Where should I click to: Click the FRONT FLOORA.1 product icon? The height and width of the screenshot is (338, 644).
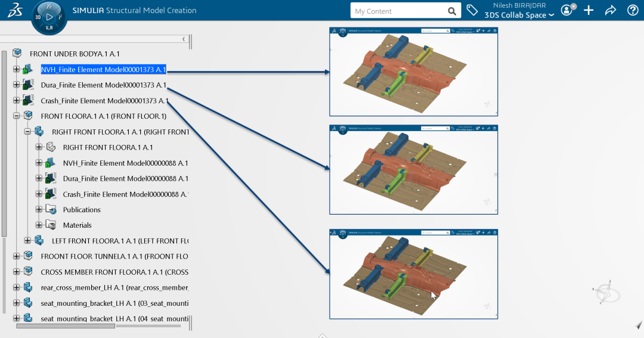(x=28, y=116)
